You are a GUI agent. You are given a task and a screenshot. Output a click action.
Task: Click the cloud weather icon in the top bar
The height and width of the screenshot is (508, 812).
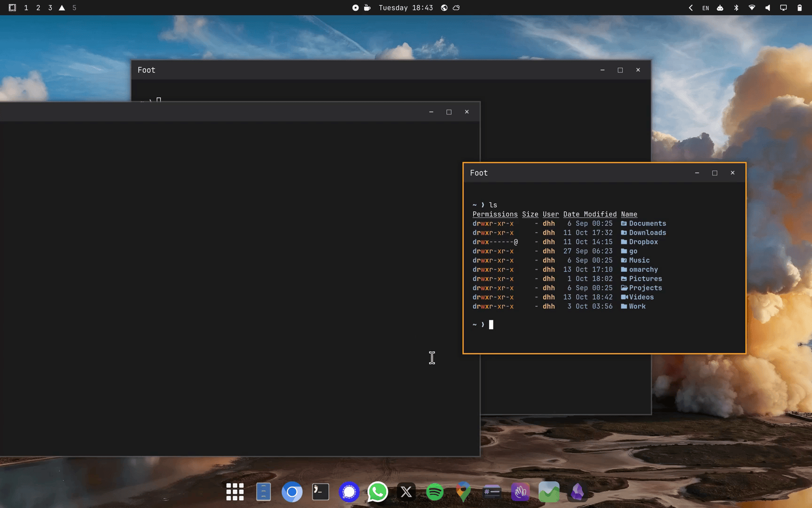pyautogui.click(x=456, y=8)
